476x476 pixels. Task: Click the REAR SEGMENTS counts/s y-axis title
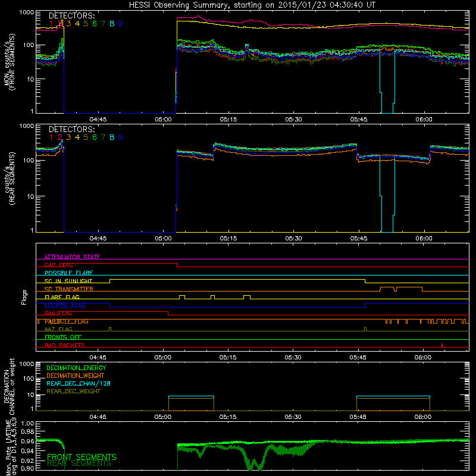9,178
